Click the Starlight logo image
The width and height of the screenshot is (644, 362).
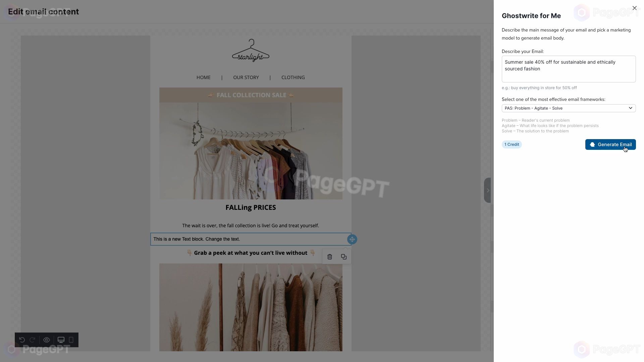250,50
